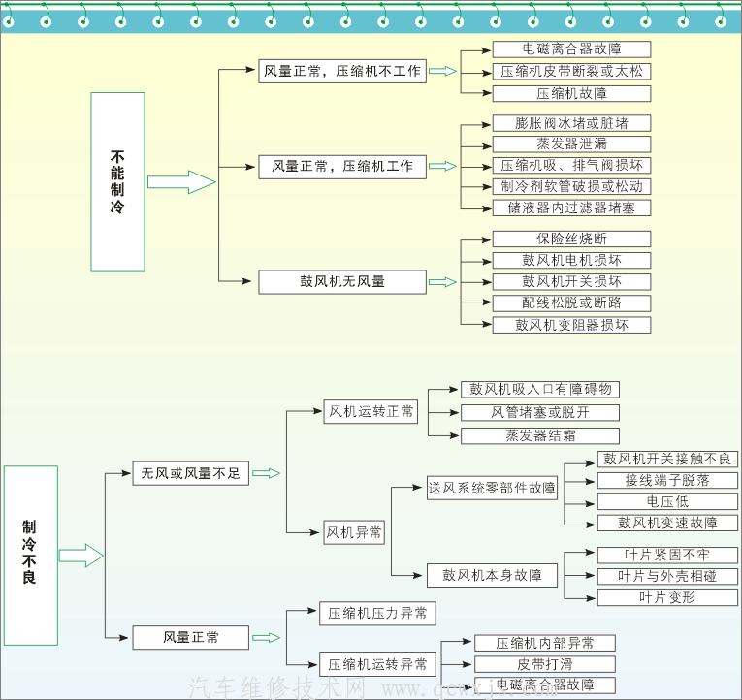Click the large arrow beside 不能制冷 box
Screen dimensions: 742x700
[181, 182]
